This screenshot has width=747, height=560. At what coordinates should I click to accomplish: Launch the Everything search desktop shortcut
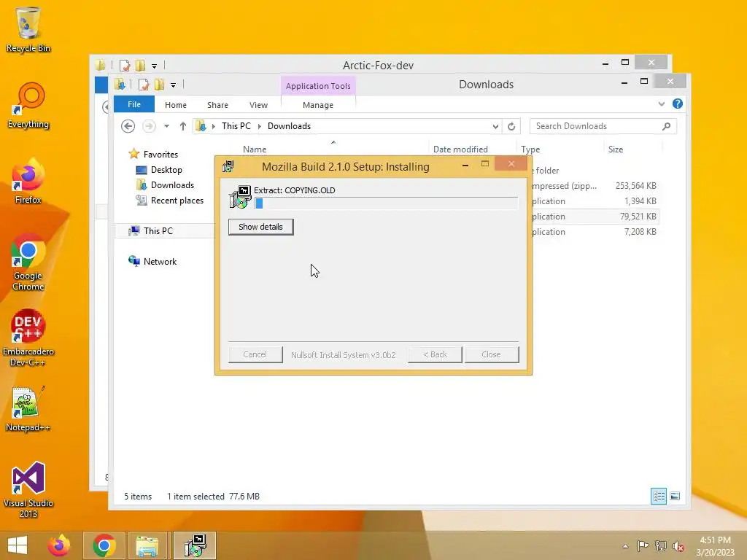[28, 105]
